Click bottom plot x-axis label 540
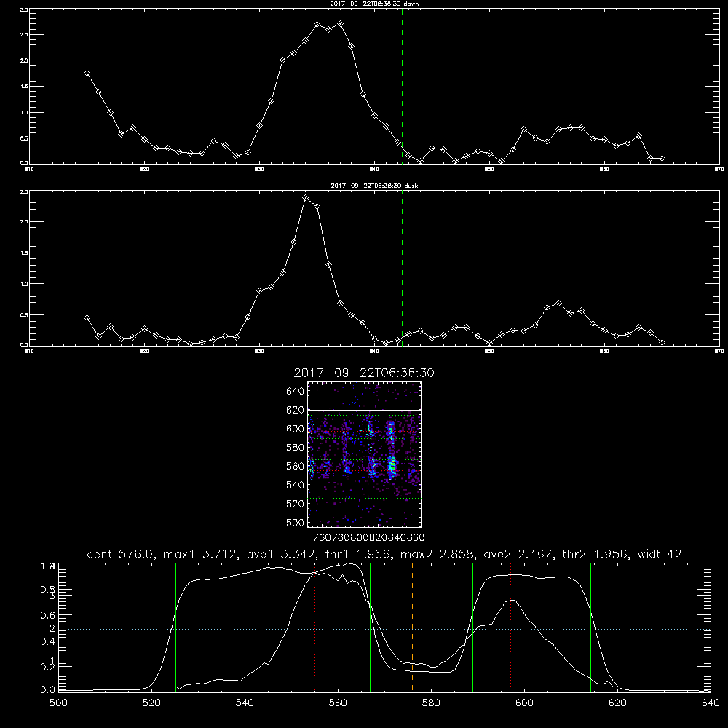This screenshot has width=728, height=728. 245,703
